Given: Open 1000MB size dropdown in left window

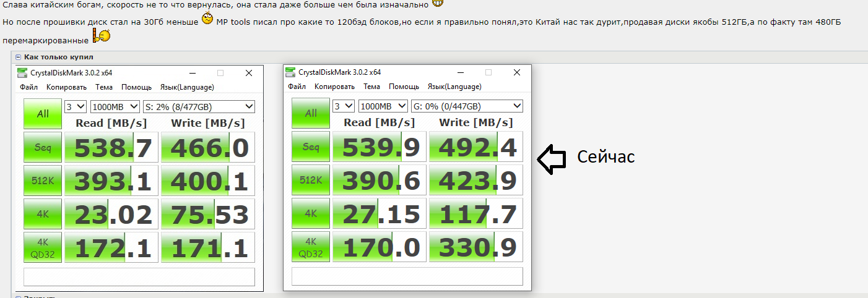Looking at the screenshot, I should tap(115, 106).
